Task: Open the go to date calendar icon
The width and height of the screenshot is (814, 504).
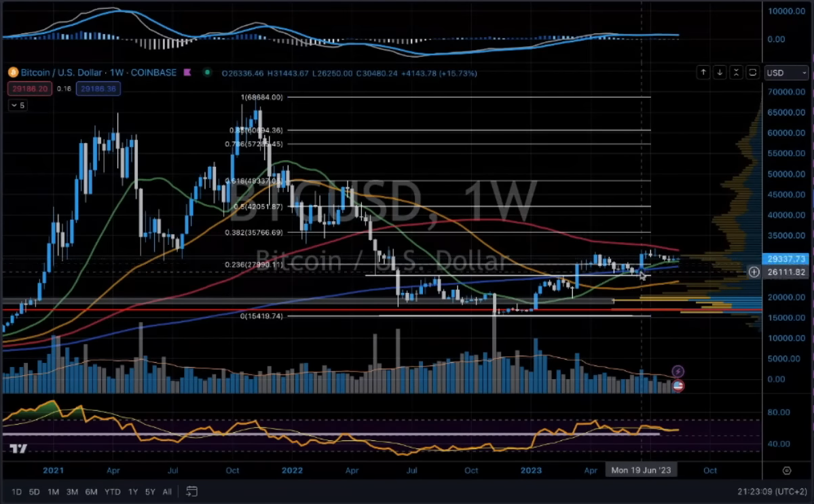Action: coord(192,491)
